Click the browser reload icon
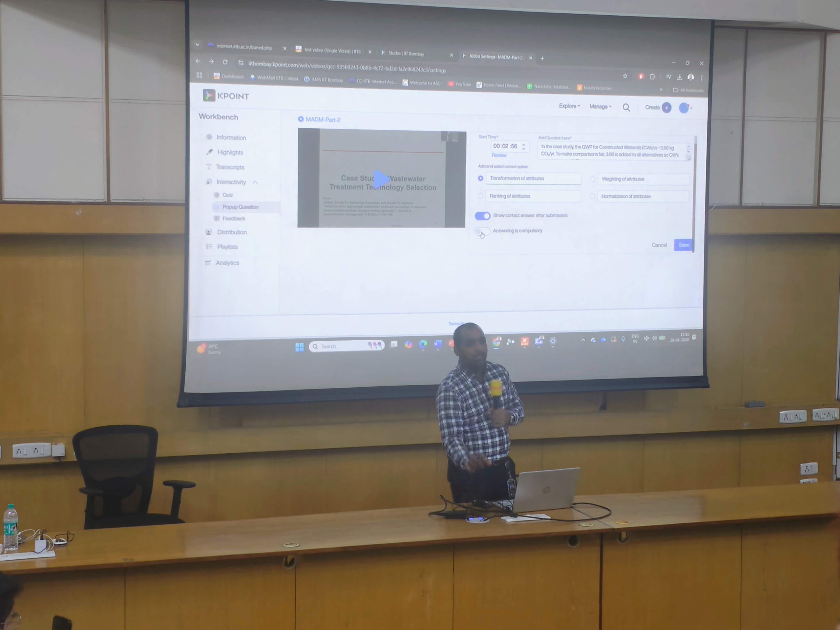 tap(225, 62)
